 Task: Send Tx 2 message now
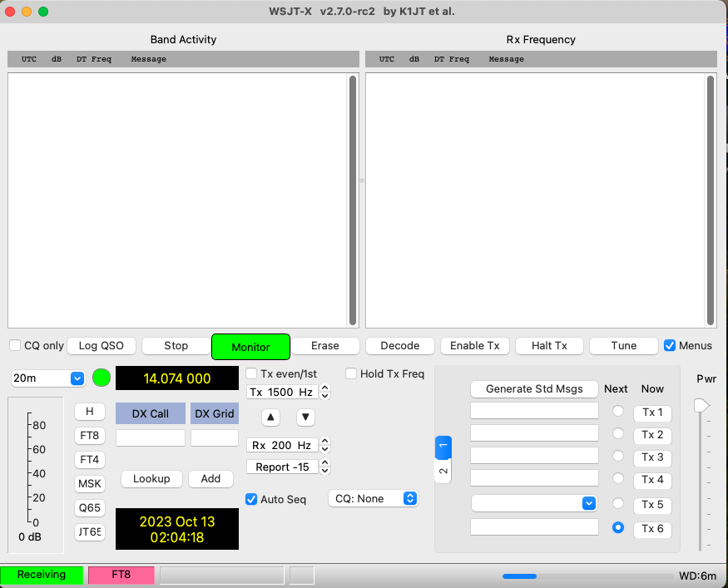[652, 435]
